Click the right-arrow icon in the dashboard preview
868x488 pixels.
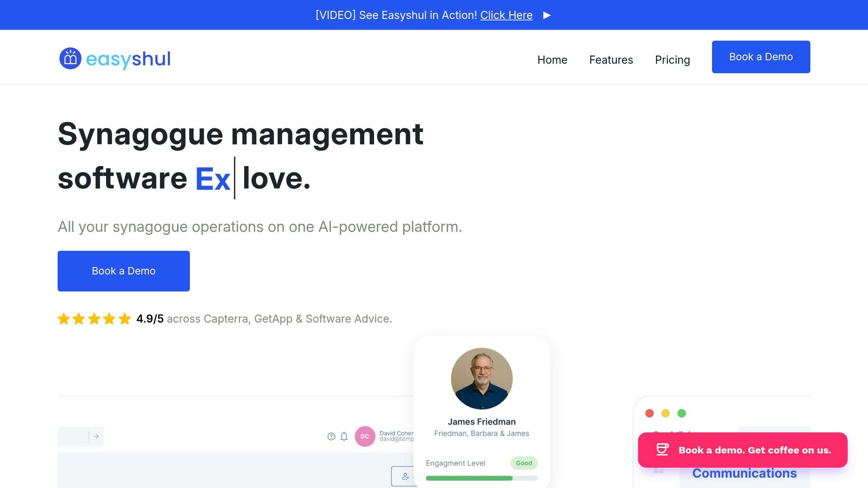(x=96, y=436)
